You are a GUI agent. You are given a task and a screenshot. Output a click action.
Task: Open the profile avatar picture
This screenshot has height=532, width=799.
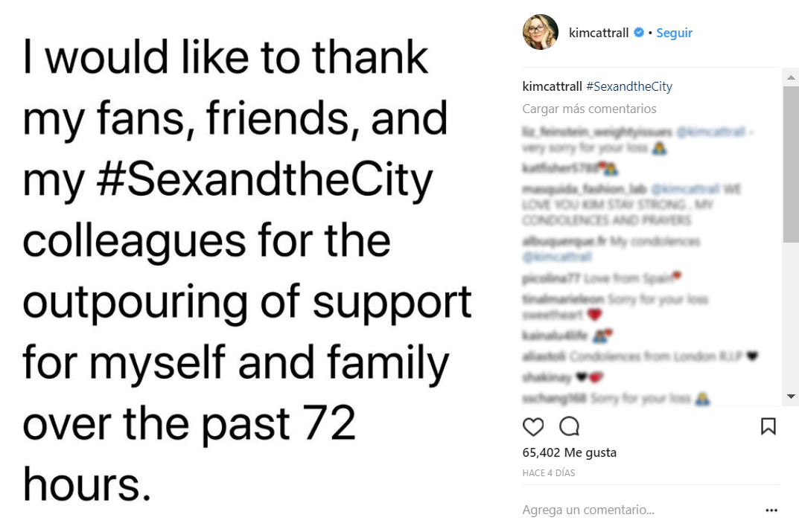click(541, 32)
